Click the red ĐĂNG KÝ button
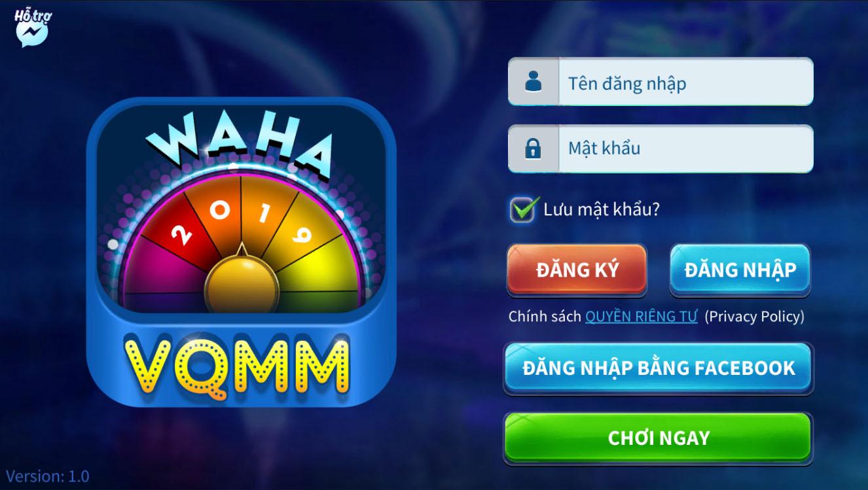Image resolution: width=868 pixels, height=490 pixels. [x=577, y=270]
